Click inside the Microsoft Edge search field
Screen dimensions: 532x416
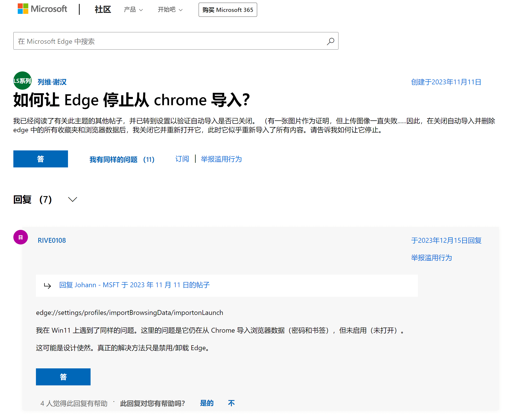(146, 41)
